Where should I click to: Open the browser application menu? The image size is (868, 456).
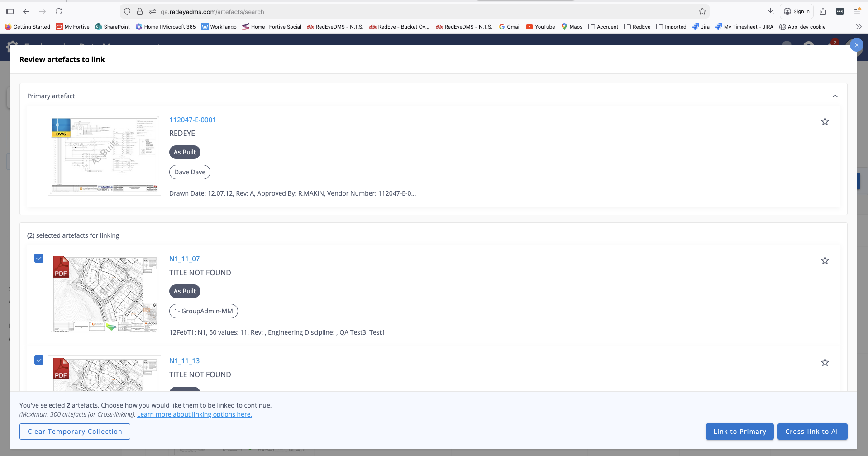click(857, 11)
